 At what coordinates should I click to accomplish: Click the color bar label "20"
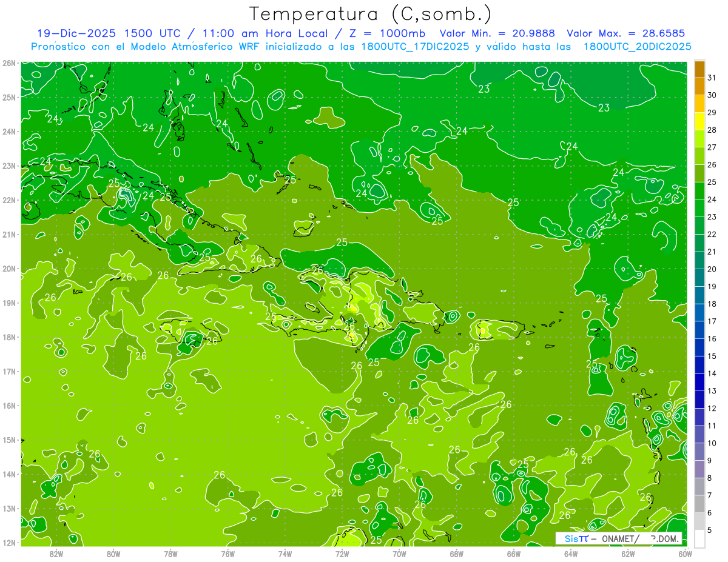point(712,269)
